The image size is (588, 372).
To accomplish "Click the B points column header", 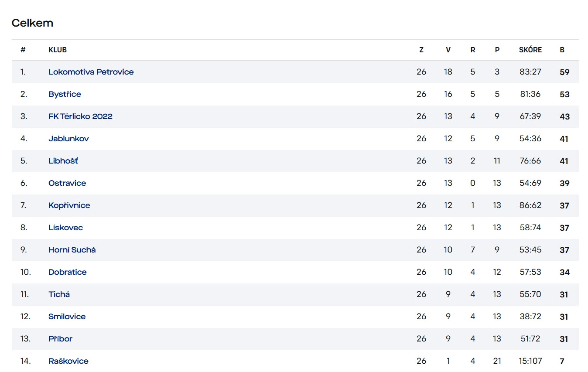I will point(562,50).
